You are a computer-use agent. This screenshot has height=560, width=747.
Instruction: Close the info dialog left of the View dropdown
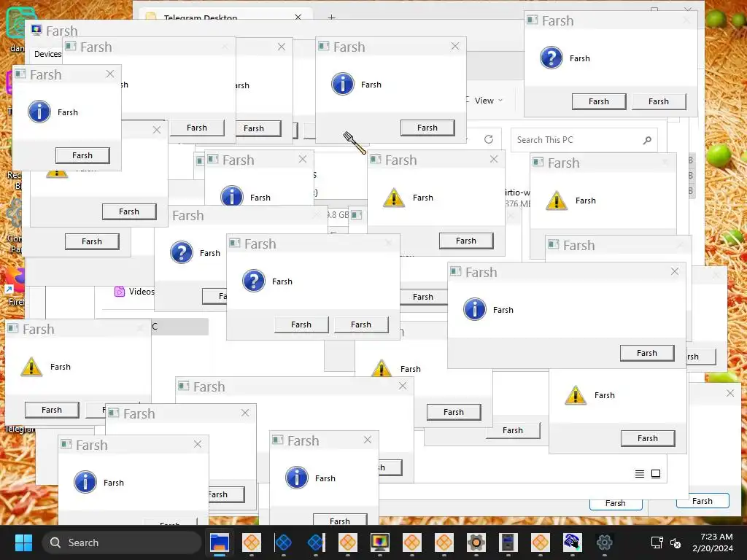[455, 46]
